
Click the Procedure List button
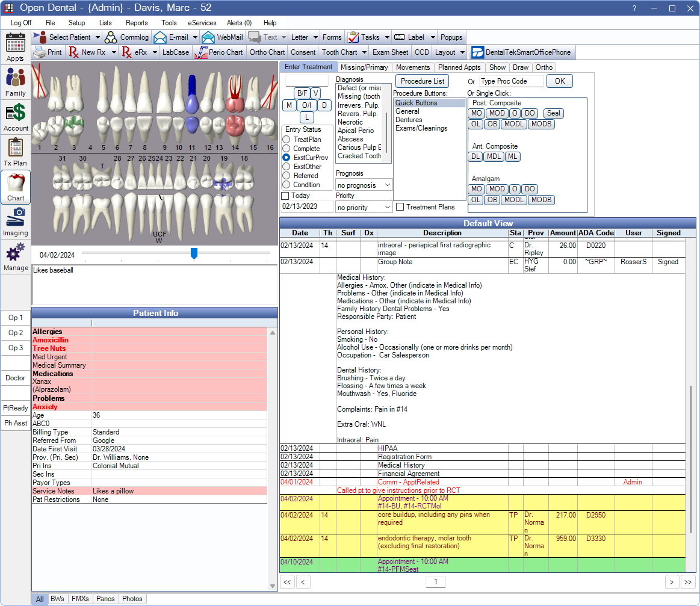[x=423, y=81]
